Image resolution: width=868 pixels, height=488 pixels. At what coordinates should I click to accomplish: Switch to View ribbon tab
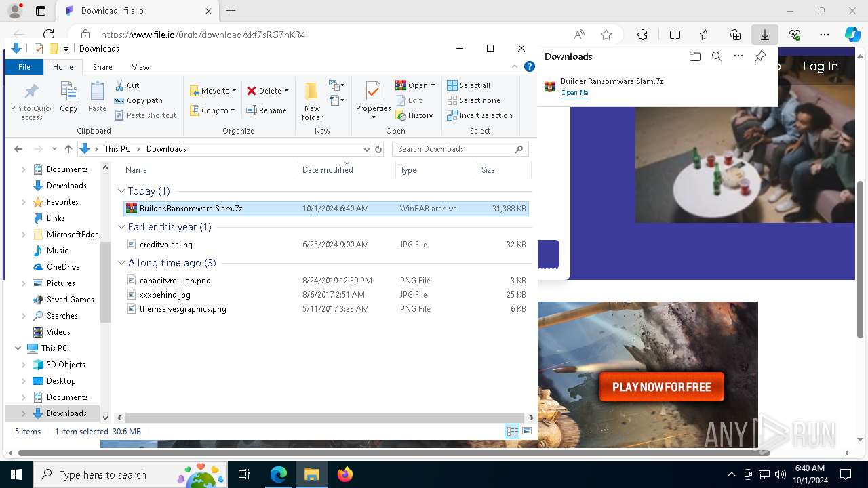coord(140,67)
